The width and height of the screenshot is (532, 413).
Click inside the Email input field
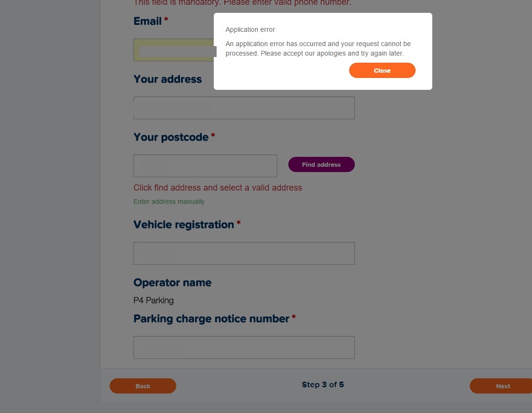pyautogui.click(x=176, y=50)
